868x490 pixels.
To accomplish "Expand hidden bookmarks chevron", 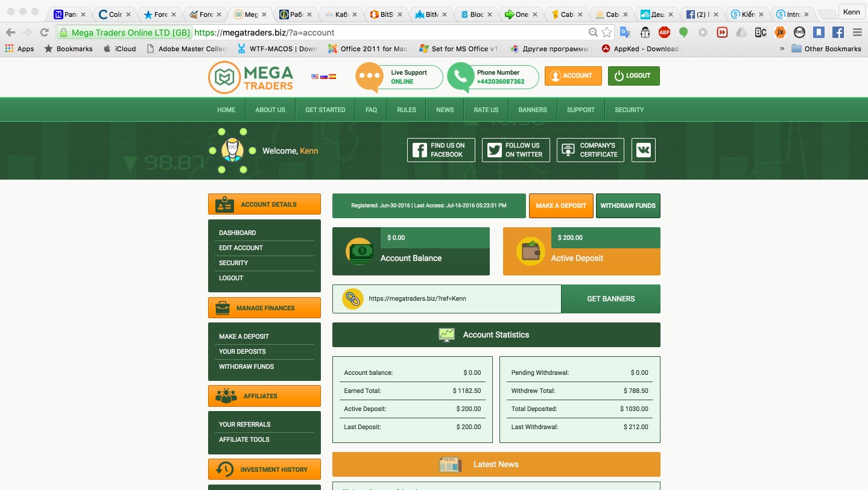I will 782,49.
